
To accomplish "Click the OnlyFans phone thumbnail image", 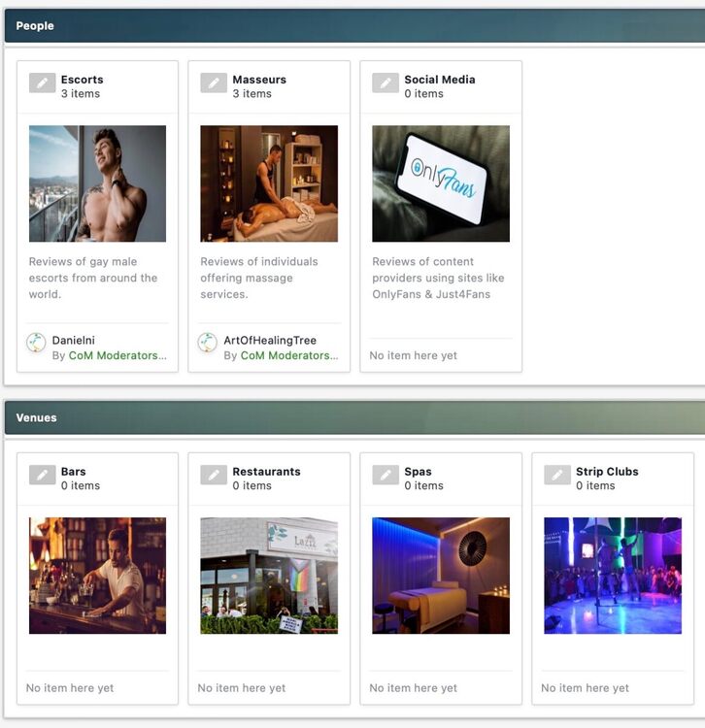I will click(441, 183).
